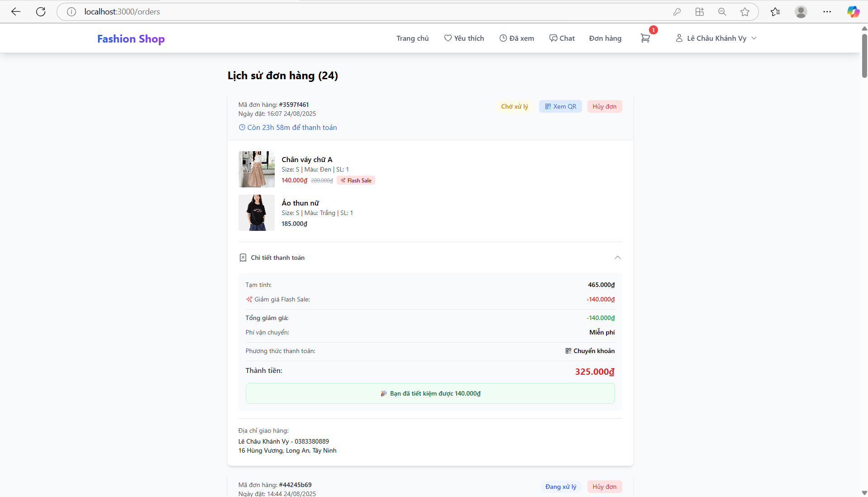Click the Đang xử lý status badge
868x497 pixels.
561,487
